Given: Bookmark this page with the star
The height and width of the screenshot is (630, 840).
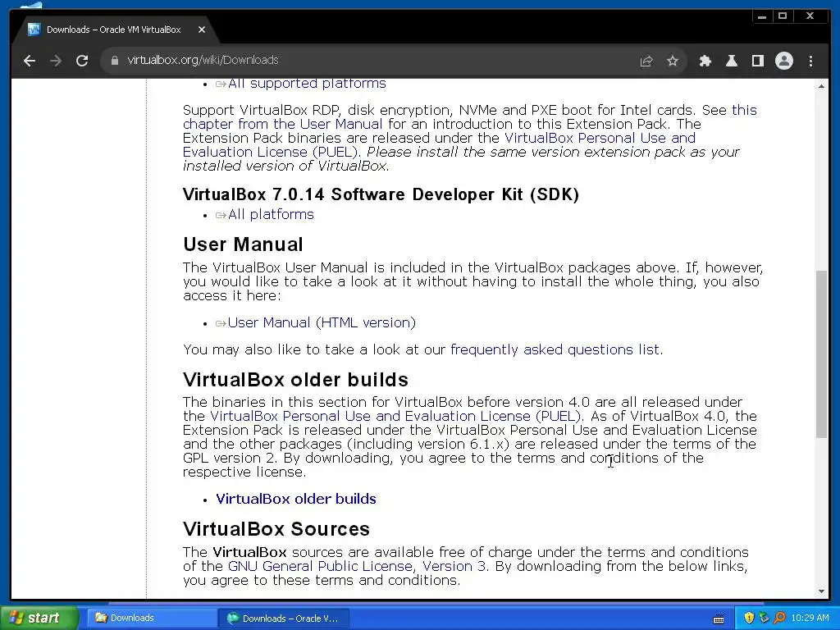Looking at the screenshot, I should (x=673, y=61).
